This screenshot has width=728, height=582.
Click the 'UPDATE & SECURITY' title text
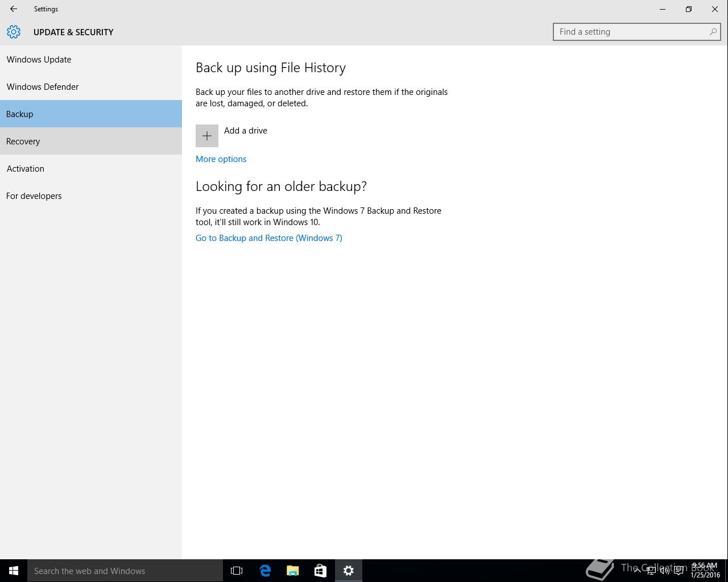click(x=73, y=32)
